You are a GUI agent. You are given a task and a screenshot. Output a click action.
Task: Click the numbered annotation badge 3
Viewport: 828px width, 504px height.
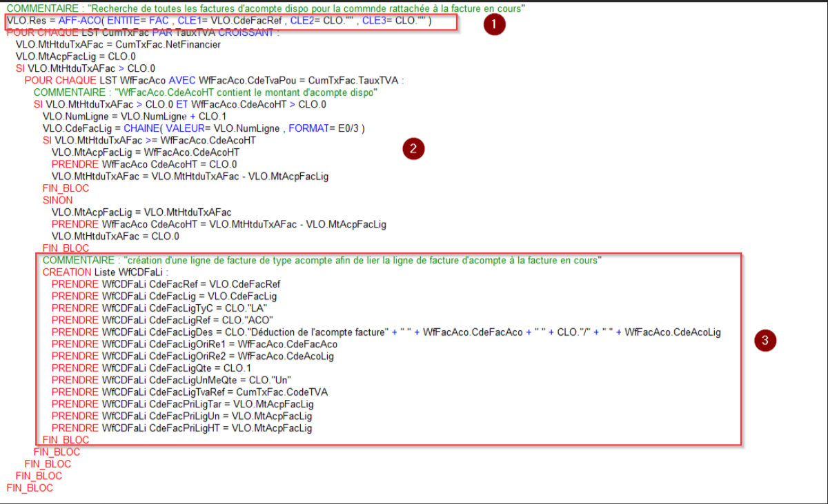pyautogui.click(x=765, y=341)
